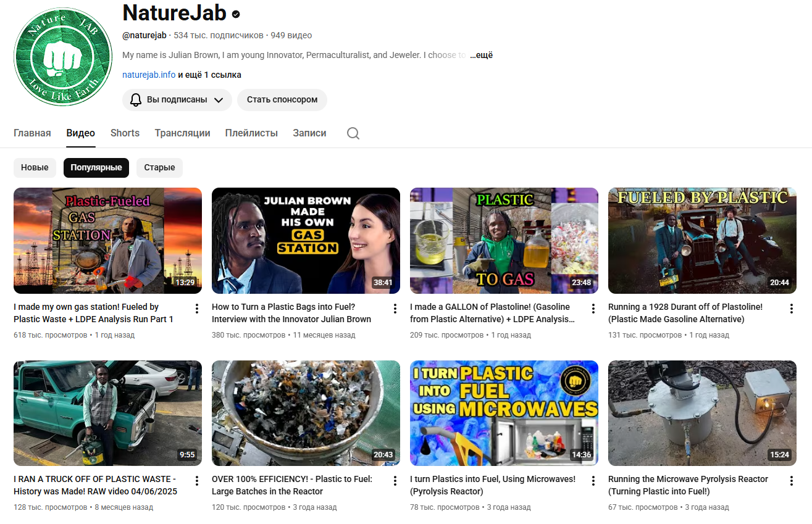
Task: Click the 'My name is Julian Brown' description text
Action: 294,55
